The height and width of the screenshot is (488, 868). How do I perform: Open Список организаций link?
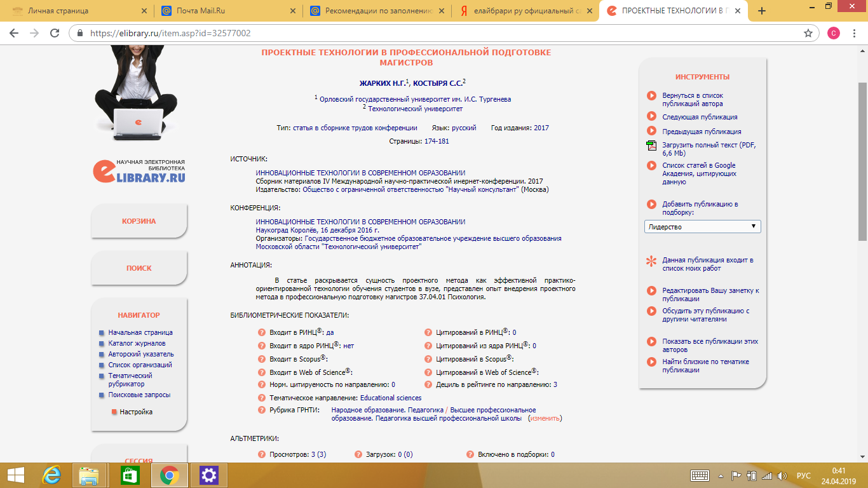click(140, 365)
